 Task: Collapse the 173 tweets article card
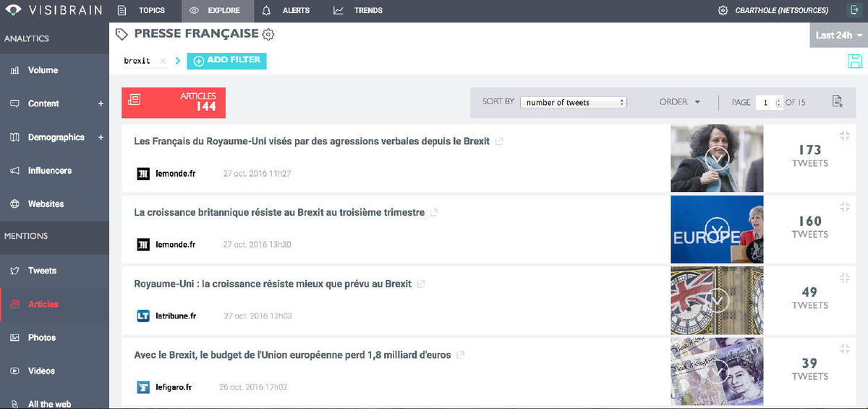point(844,135)
